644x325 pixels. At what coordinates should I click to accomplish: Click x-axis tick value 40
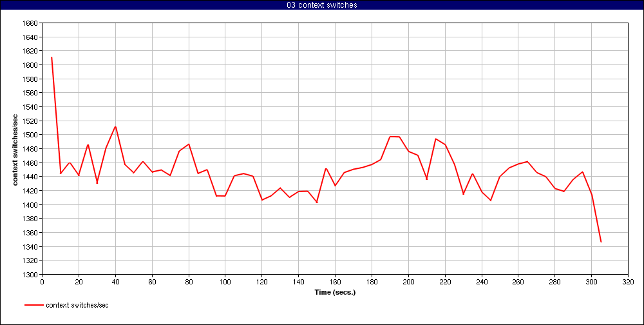[x=115, y=282]
